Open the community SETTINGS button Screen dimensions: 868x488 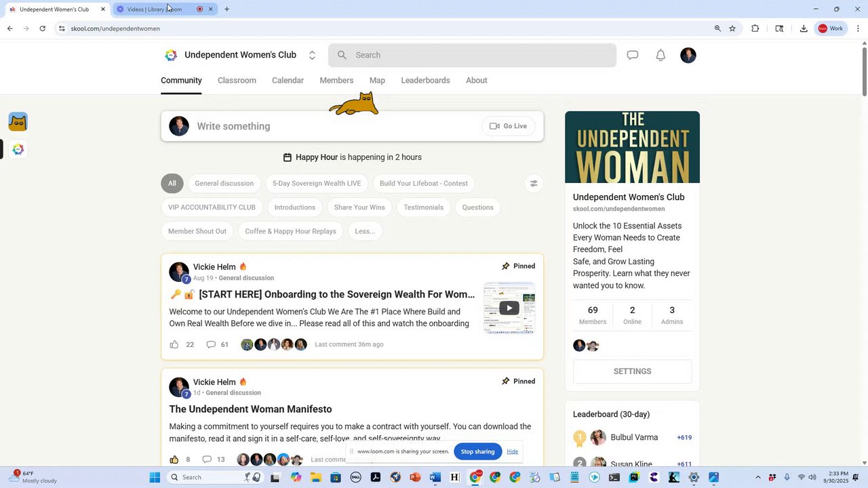[632, 371]
